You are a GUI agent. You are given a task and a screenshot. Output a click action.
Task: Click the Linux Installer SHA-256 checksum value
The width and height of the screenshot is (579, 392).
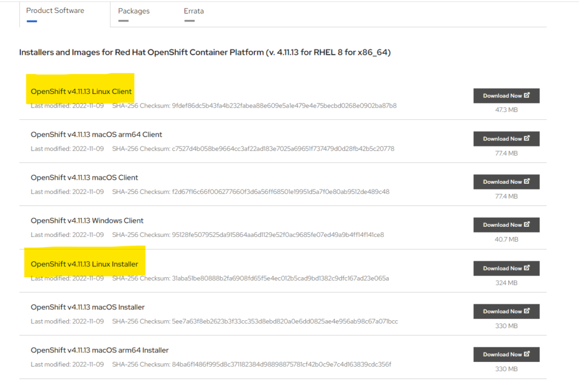[x=280, y=278]
